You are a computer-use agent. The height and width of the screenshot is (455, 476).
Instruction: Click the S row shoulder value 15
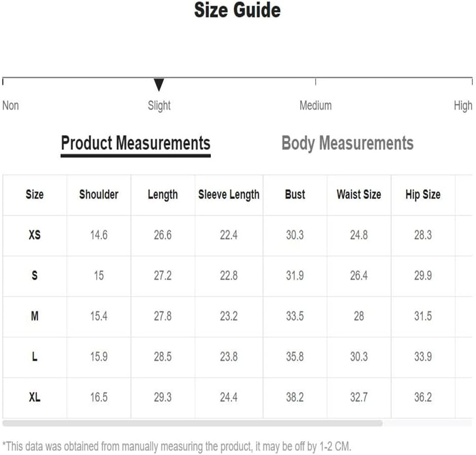pyautogui.click(x=99, y=276)
